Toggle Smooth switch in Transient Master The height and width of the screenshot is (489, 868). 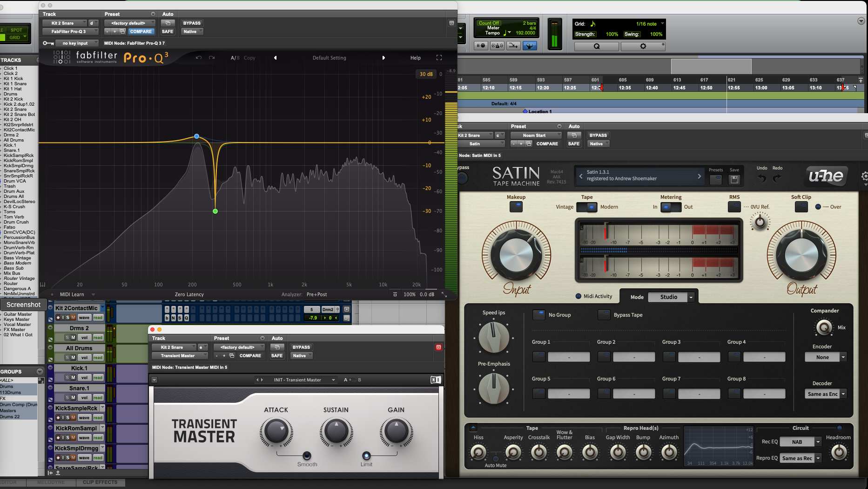tap(307, 455)
